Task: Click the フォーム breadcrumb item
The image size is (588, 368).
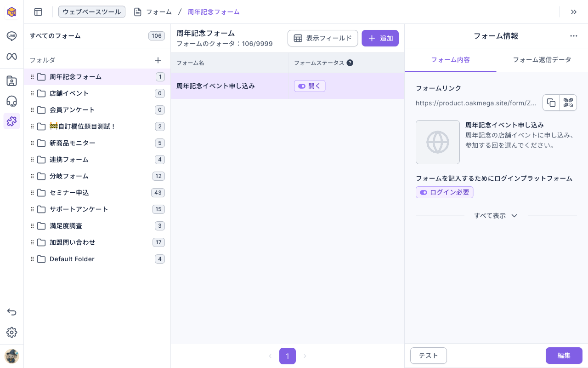Action: pos(153,12)
